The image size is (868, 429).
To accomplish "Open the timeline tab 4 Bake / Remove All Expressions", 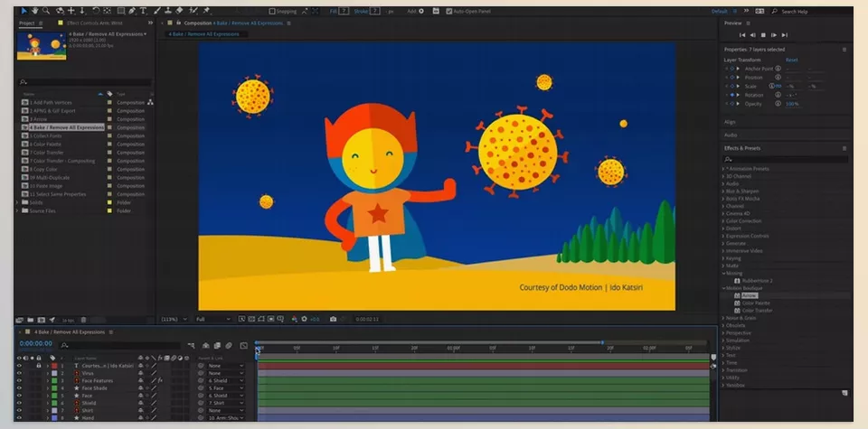I will (70, 332).
